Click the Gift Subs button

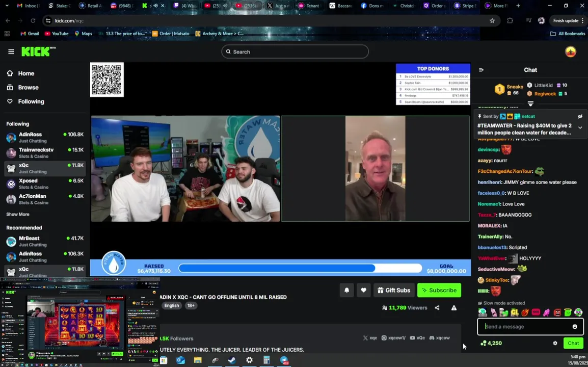[x=394, y=290]
